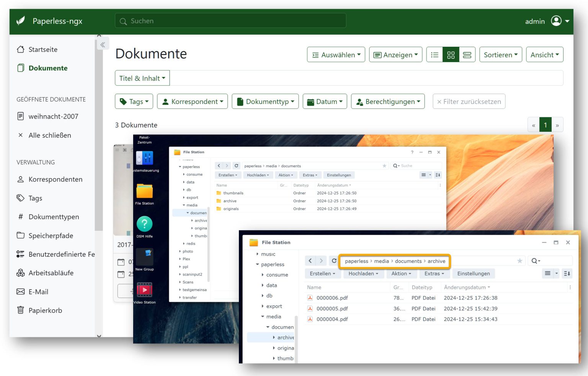Viewport: 588px width, 376px height.
Task: Open the Aktion menu in File Station
Action: (x=401, y=273)
